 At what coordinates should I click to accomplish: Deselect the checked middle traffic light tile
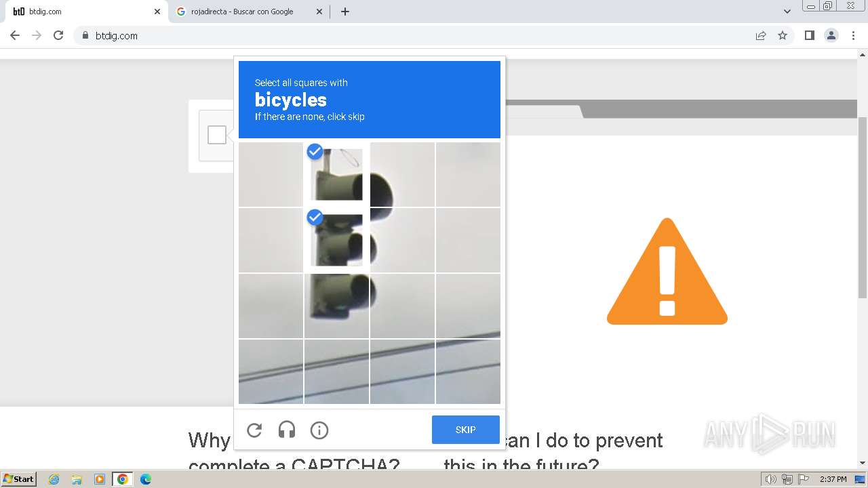point(336,240)
